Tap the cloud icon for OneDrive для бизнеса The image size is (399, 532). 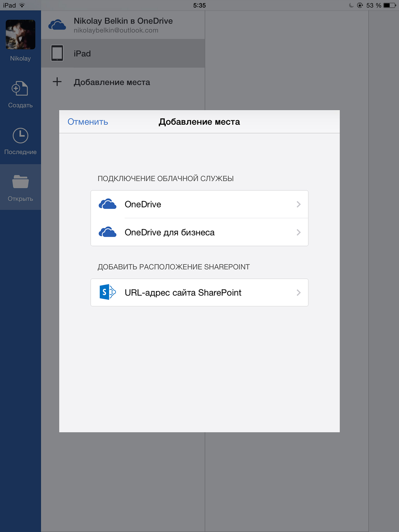tap(108, 232)
